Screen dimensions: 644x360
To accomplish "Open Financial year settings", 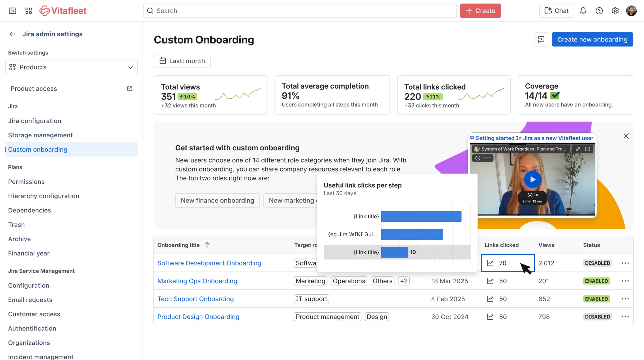I will [x=29, y=253].
